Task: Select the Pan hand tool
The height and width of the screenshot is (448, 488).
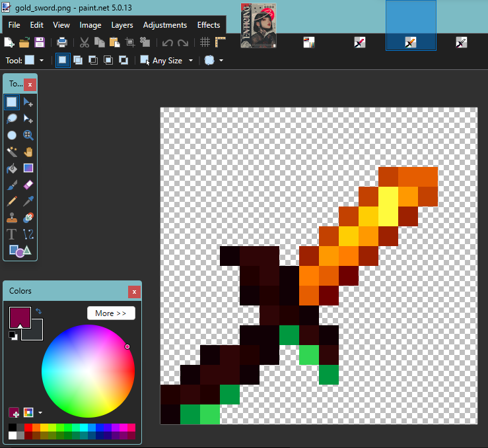Action: click(28, 152)
